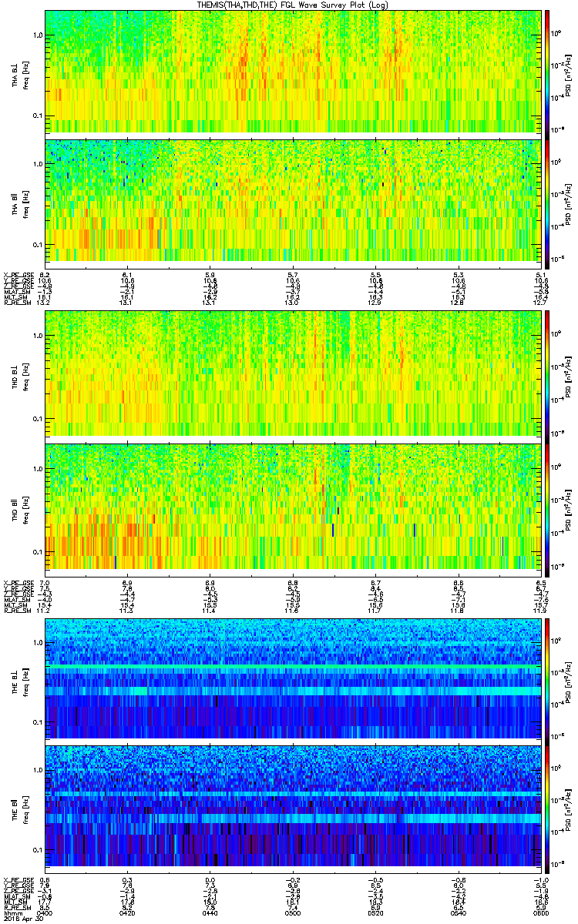Click the THEMIS FGL Wave Survey Plot title

coord(294,5)
